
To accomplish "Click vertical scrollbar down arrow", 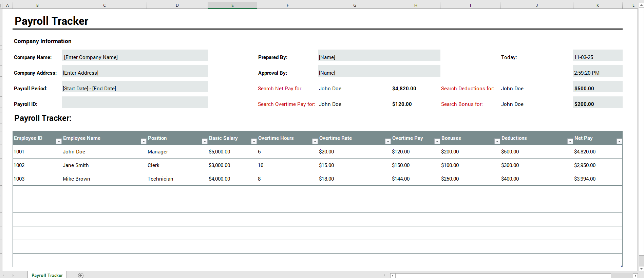I will click(641, 268).
